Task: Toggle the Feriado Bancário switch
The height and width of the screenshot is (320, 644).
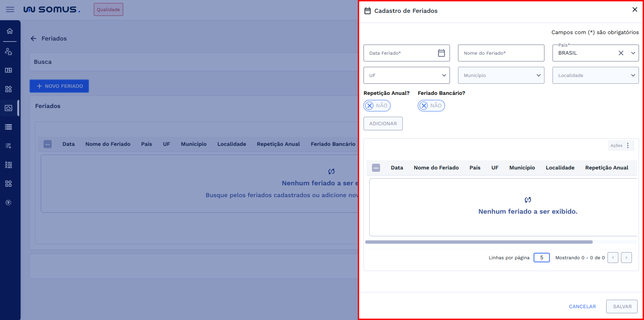Action: (431, 105)
